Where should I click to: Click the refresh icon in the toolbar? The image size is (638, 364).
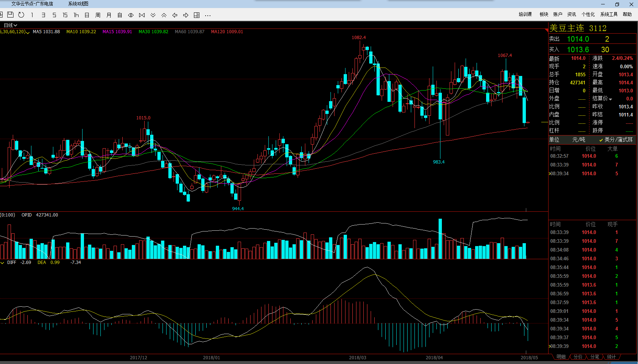tap(21, 15)
